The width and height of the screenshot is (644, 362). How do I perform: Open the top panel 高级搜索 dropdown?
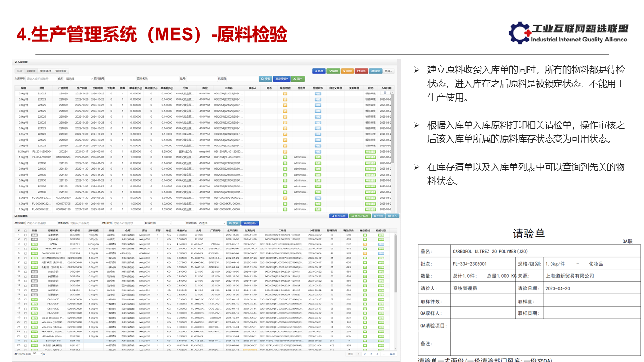pyautogui.click(x=281, y=79)
